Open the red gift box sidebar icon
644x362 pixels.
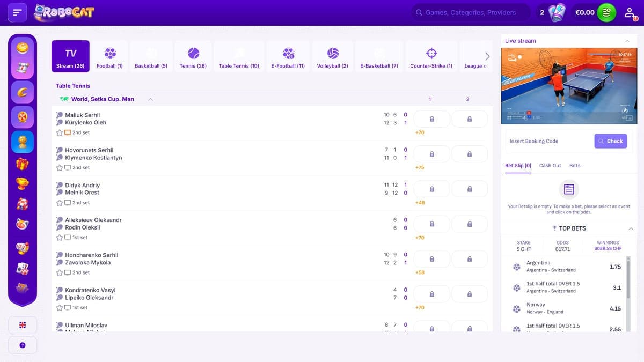(23, 164)
